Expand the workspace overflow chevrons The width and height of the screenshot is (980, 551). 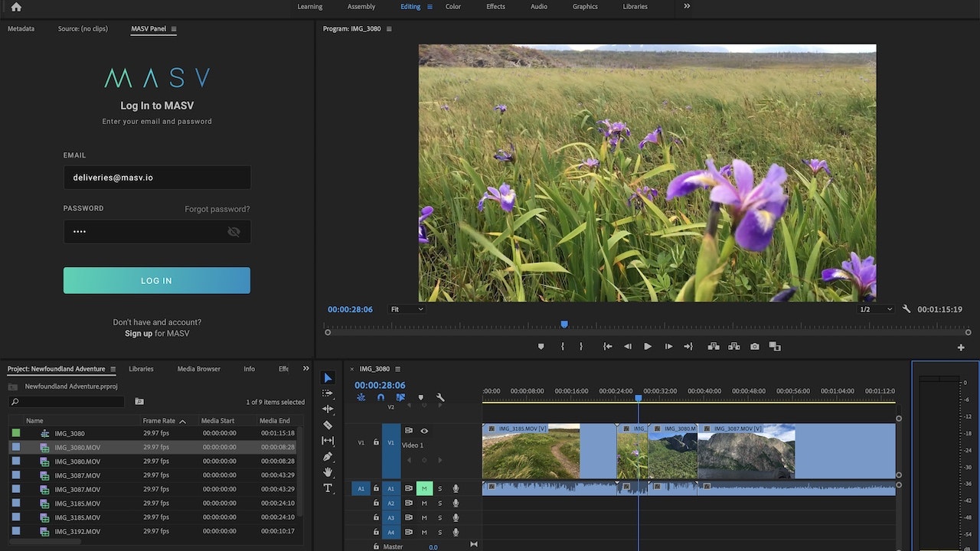pos(687,6)
